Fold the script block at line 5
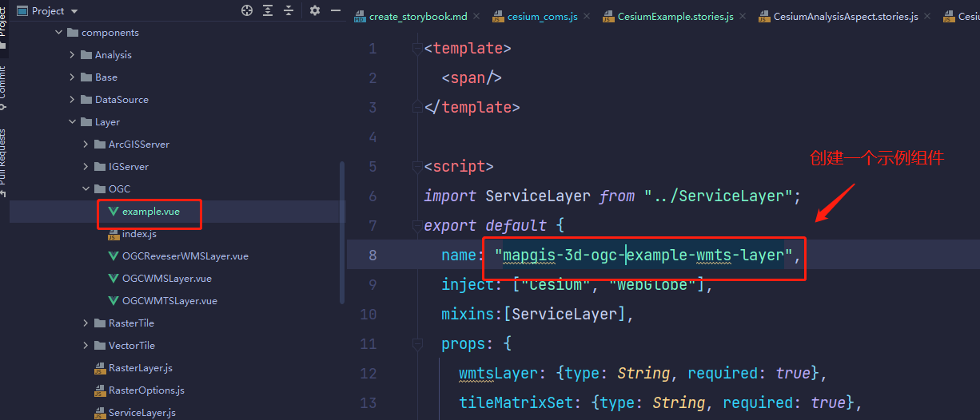The height and width of the screenshot is (420, 980). pyautogui.click(x=416, y=167)
